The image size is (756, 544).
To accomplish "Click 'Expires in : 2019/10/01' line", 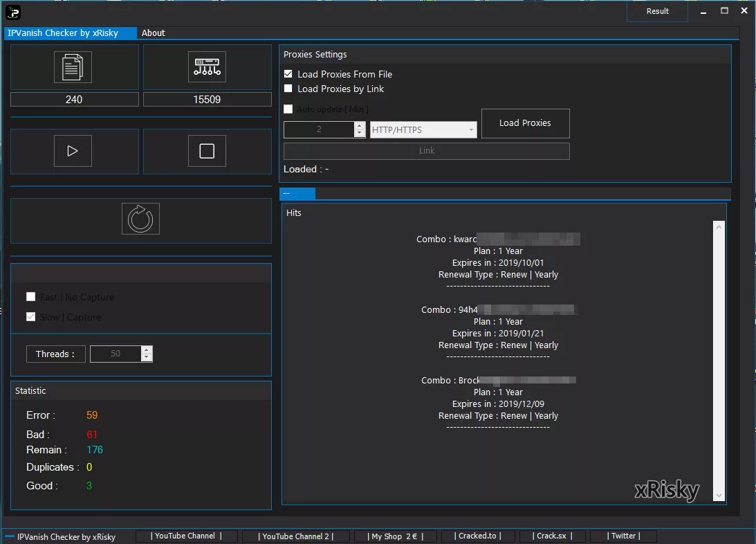I will point(498,263).
